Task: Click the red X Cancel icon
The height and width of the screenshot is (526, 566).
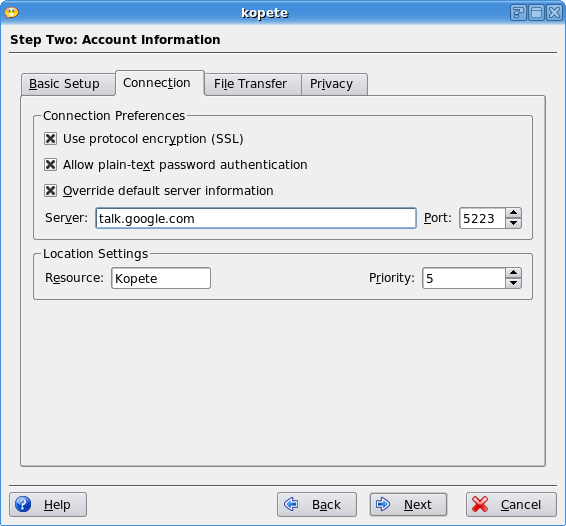Action: (480, 504)
